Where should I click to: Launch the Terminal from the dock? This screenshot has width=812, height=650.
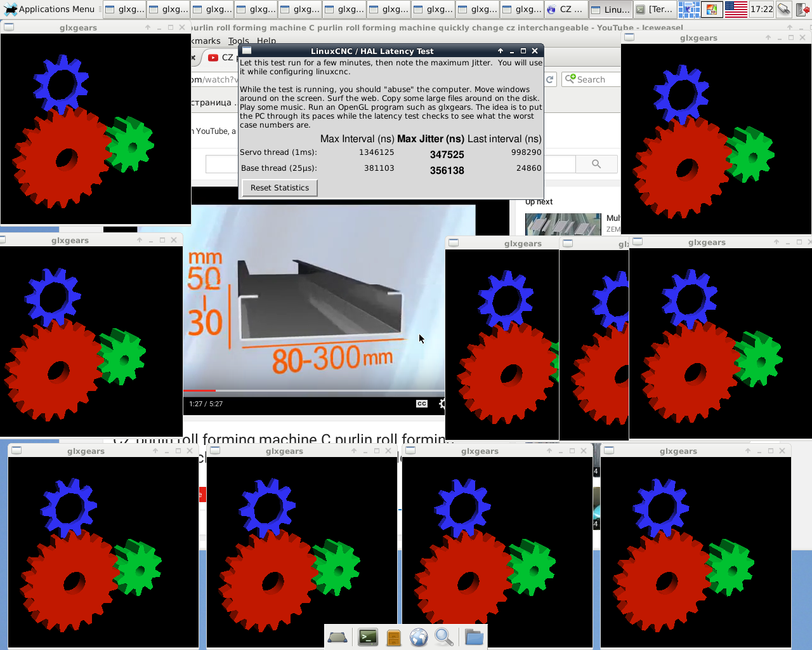[368, 637]
